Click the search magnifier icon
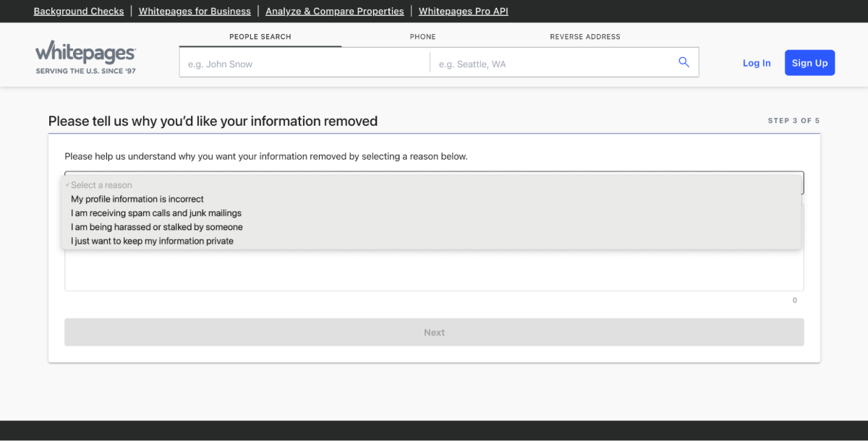Image resolution: width=868 pixels, height=441 pixels. pyautogui.click(x=684, y=63)
